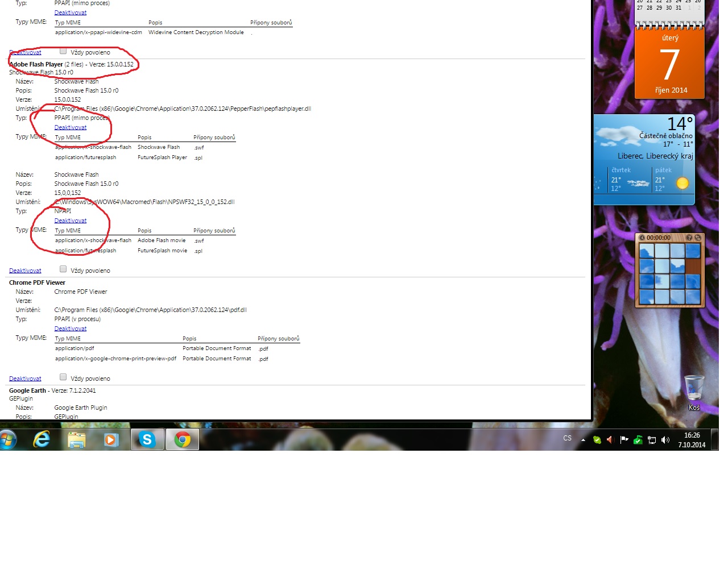The width and height of the screenshot is (728, 582).
Task: Select Google Earth Plugin name value
Action: point(81,408)
